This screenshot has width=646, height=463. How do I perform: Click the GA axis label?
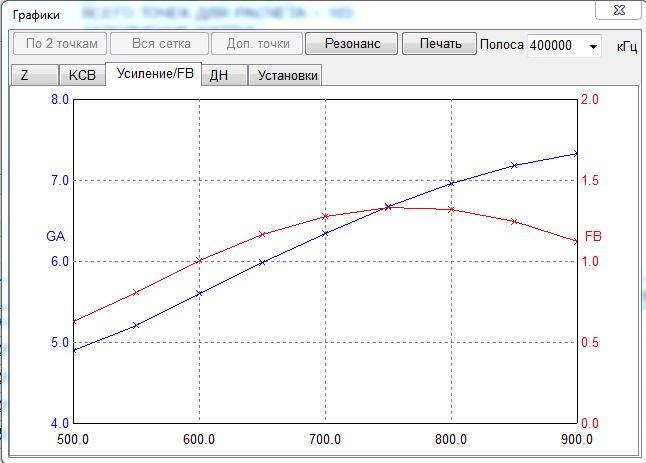56,236
